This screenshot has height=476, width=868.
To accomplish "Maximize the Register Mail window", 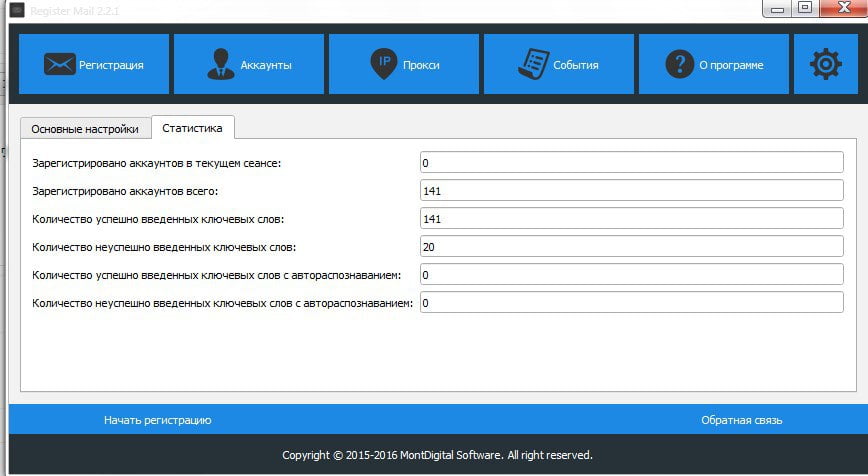I will (x=805, y=8).
